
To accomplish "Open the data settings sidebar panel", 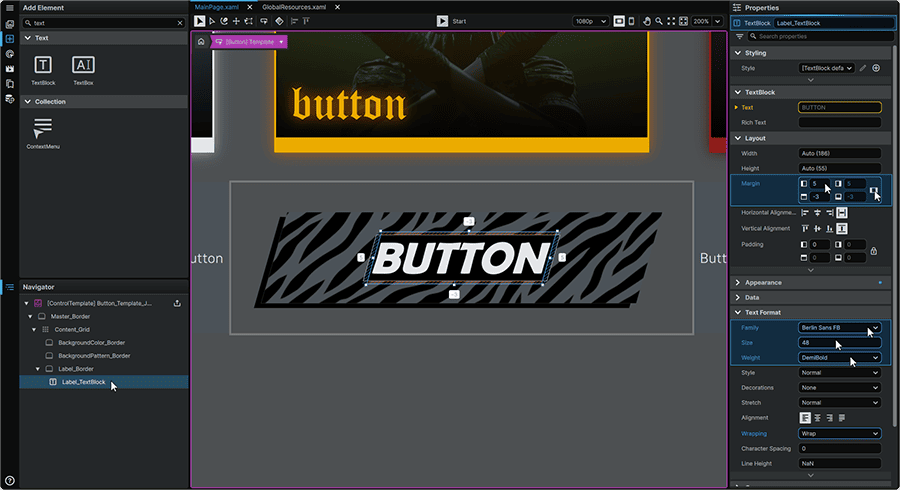I will (x=9, y=99).
